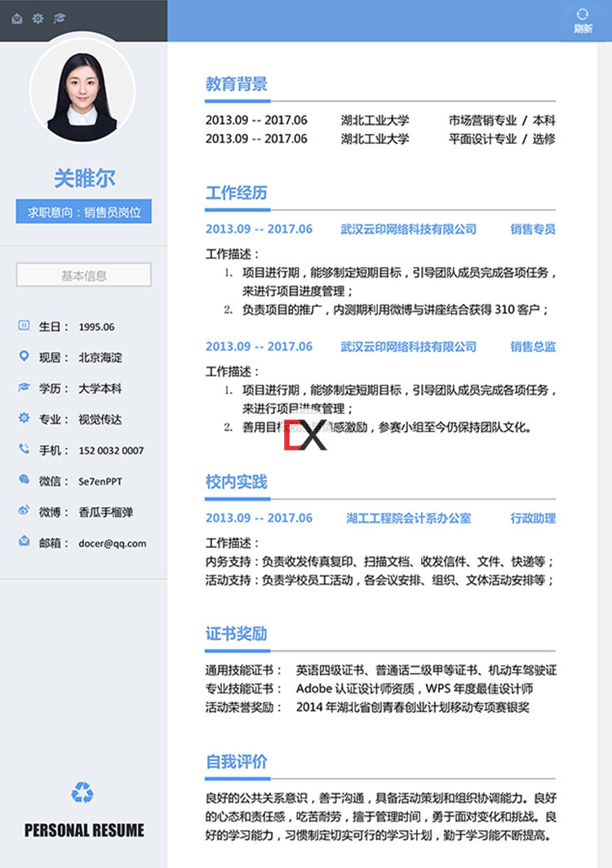The height and width of the screenshot is (868, 612).
Task: Click the birthday value 1995.06
Action: coord(96,327)
